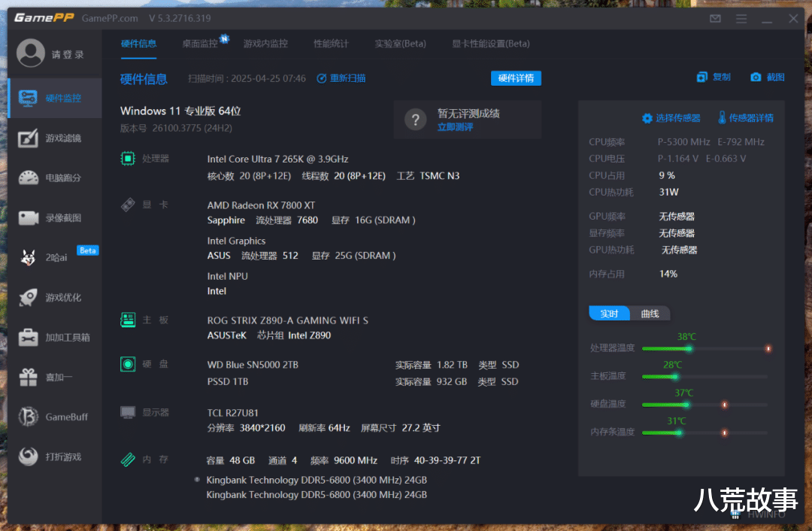Open the 电脑跑分 gauge icon
The height and width of the screenshot is (531, 812).
click(28, 178)
